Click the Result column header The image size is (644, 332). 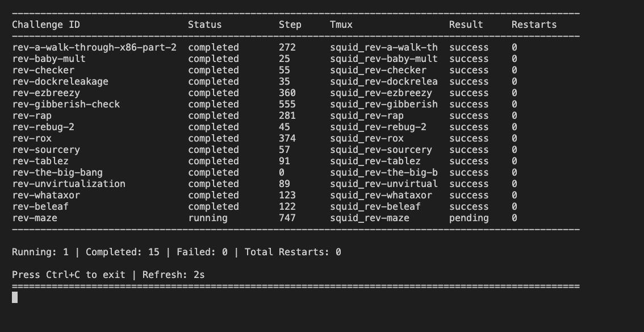(466, 24)
